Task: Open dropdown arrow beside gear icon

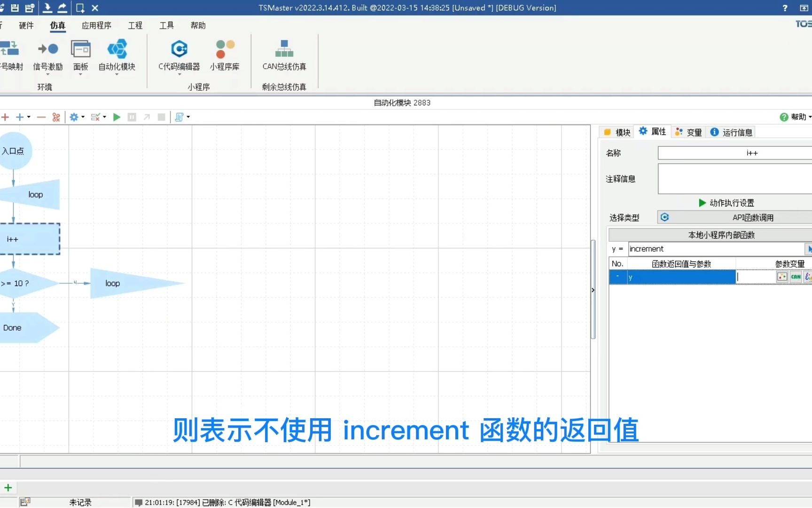Action: coord(83,117)
